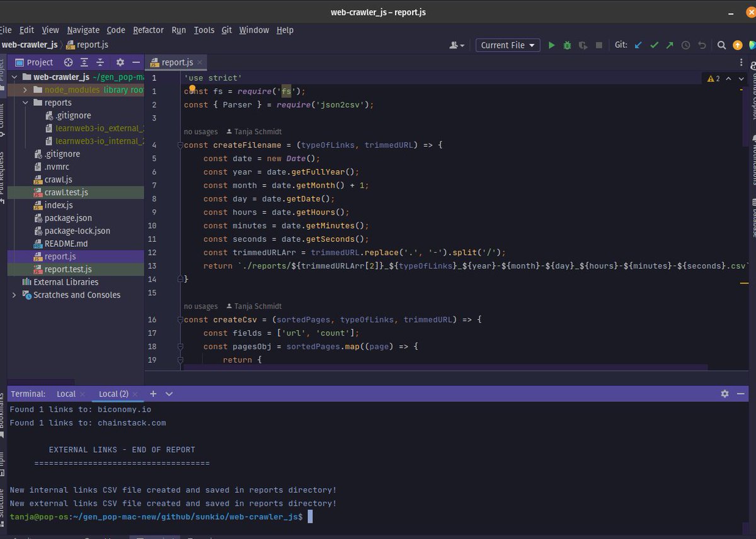This screenshot has width=756, height=539.
Task: Run with coverage icon in toolbar
Action: pos(583,45)
